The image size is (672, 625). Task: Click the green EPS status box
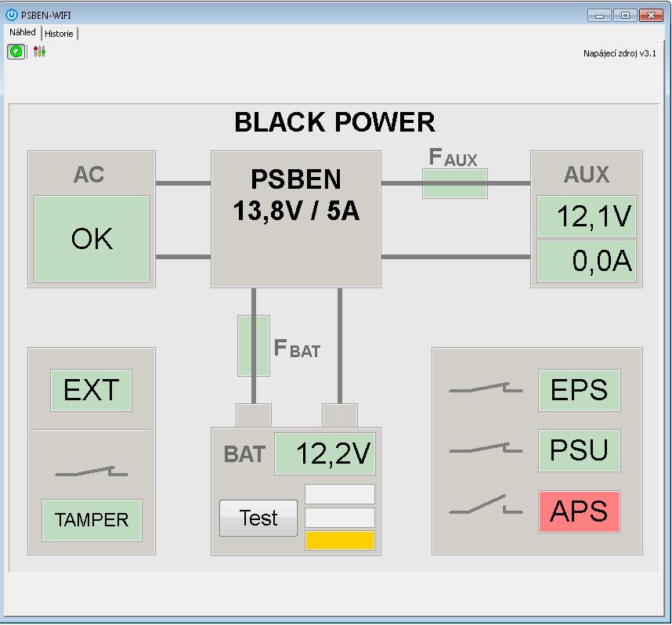tap(579, 390)
